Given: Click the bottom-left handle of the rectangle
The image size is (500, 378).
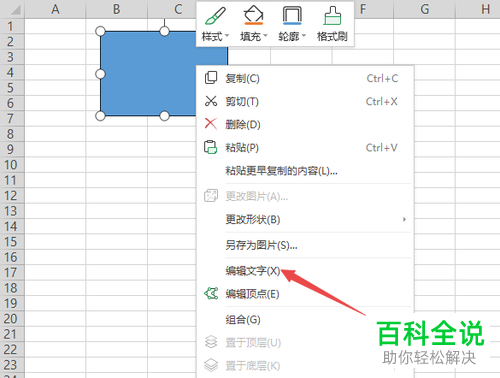Looking at the screenshot, I should point(100,116).
